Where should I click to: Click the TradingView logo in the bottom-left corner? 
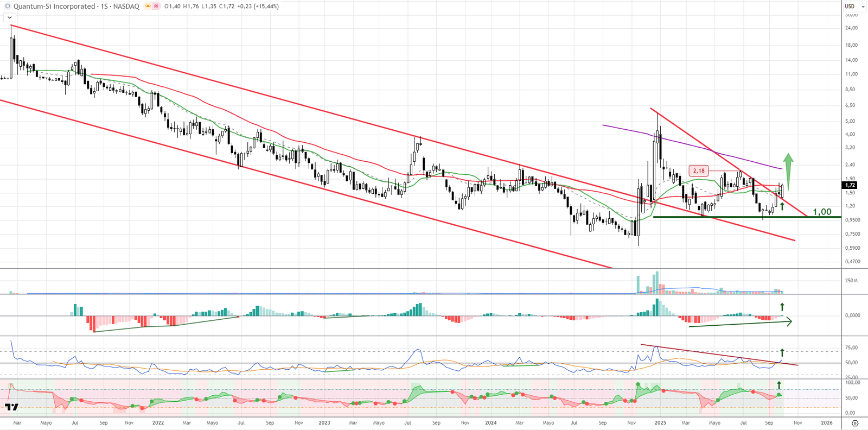(11, 407)
